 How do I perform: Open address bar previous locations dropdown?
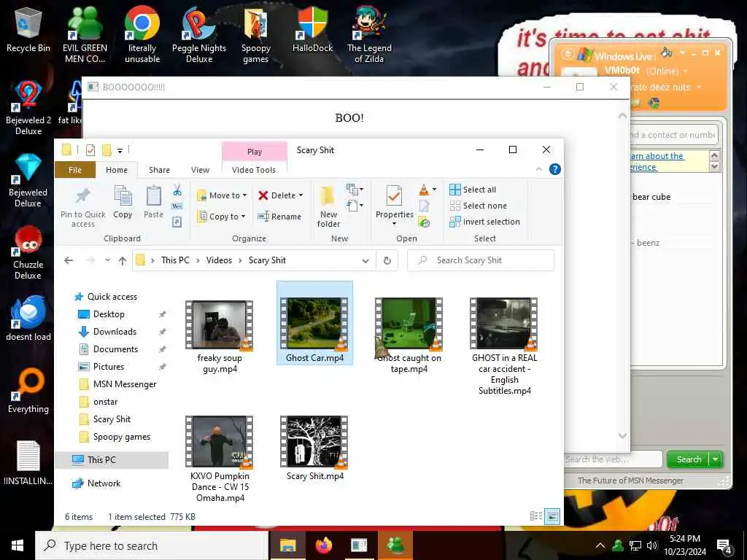[365, 260]
